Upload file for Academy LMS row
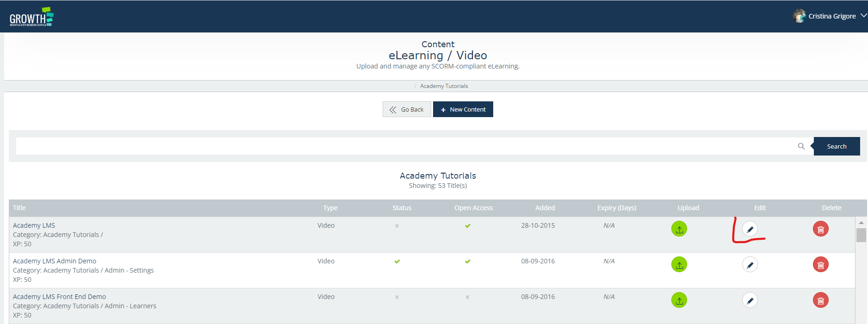868x324 pixels. [679, 229]
